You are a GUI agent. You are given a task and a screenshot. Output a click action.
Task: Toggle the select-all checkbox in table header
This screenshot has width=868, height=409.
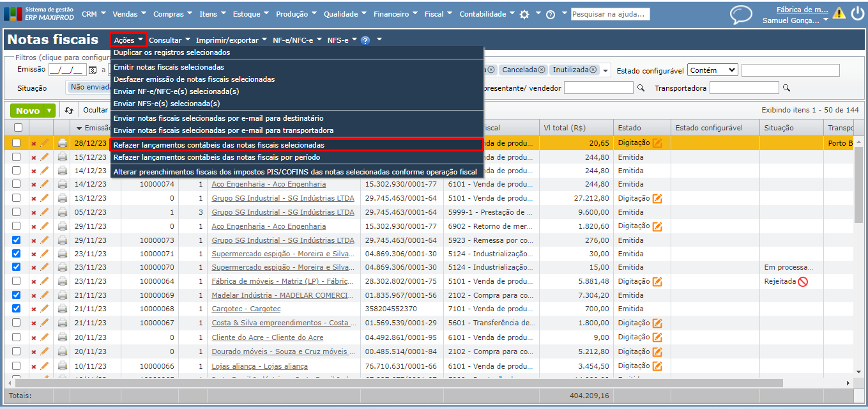pos(18,128)
